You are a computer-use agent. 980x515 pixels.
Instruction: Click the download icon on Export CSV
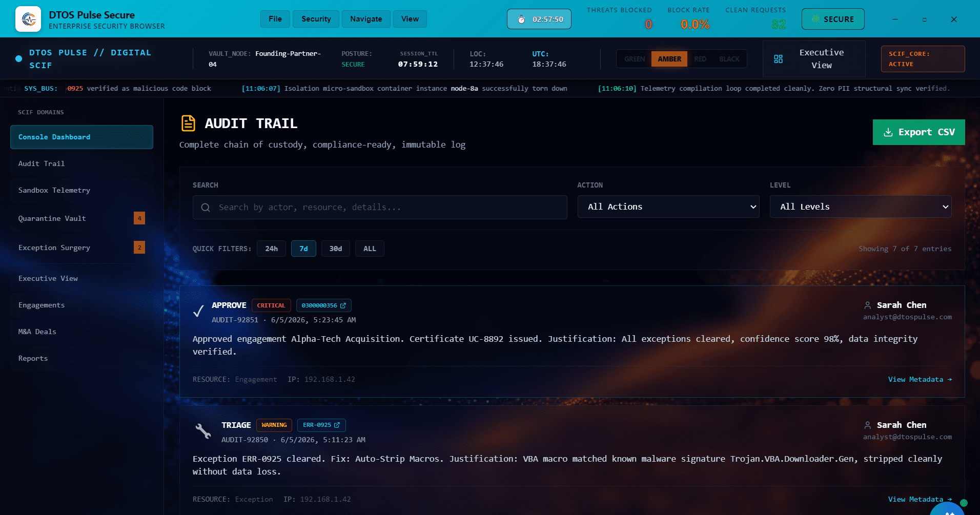(888, 132)
